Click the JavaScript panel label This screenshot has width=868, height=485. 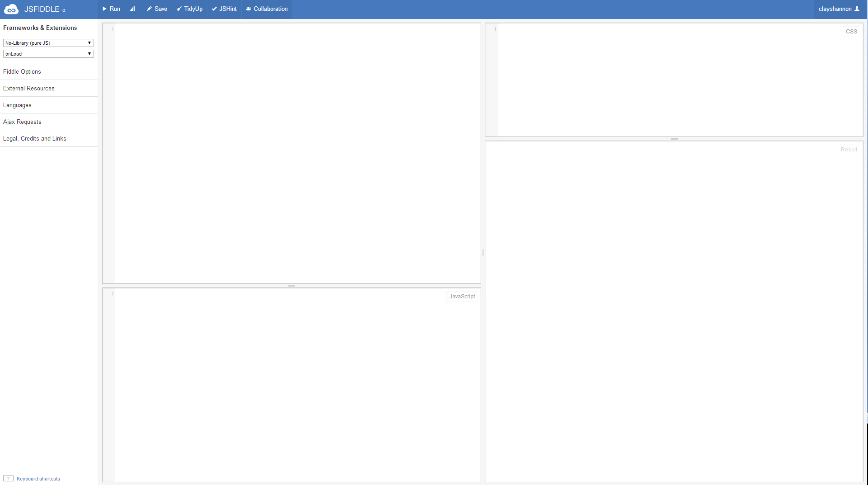(462, 297)
